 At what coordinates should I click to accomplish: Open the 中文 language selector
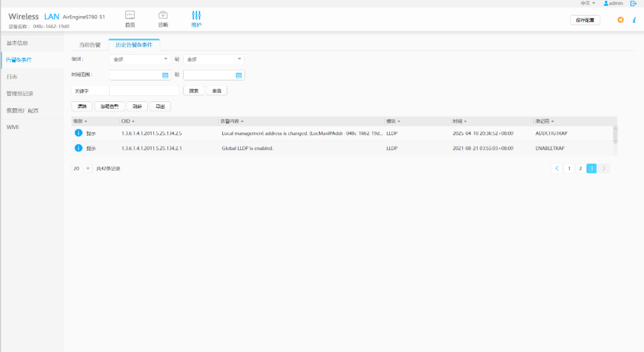pos(587,4)
